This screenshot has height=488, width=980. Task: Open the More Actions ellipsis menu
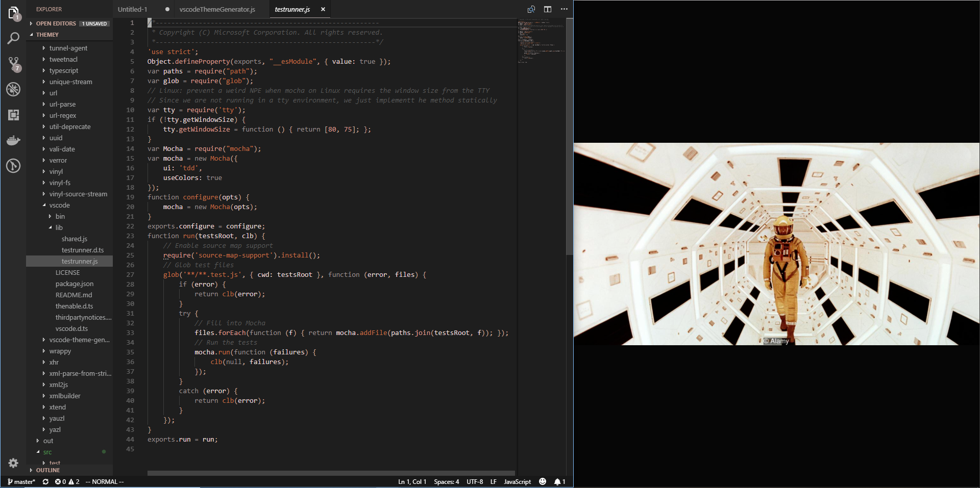564,9
